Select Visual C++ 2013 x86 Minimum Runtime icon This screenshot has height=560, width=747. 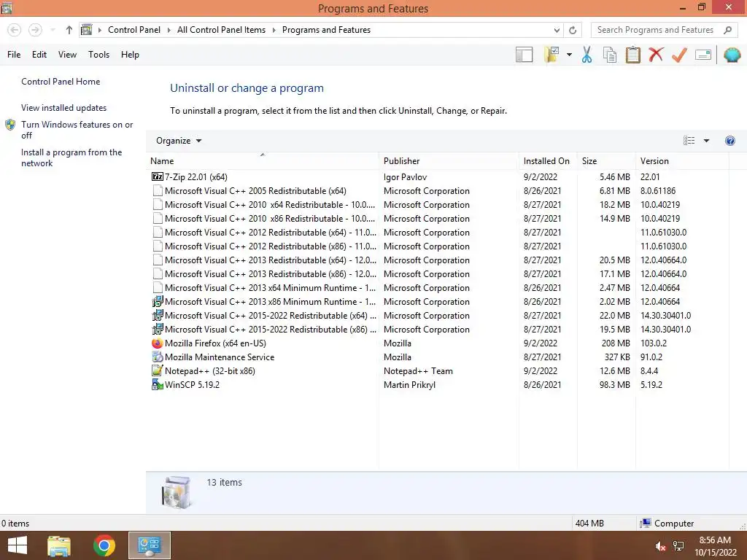coord(158,301)
